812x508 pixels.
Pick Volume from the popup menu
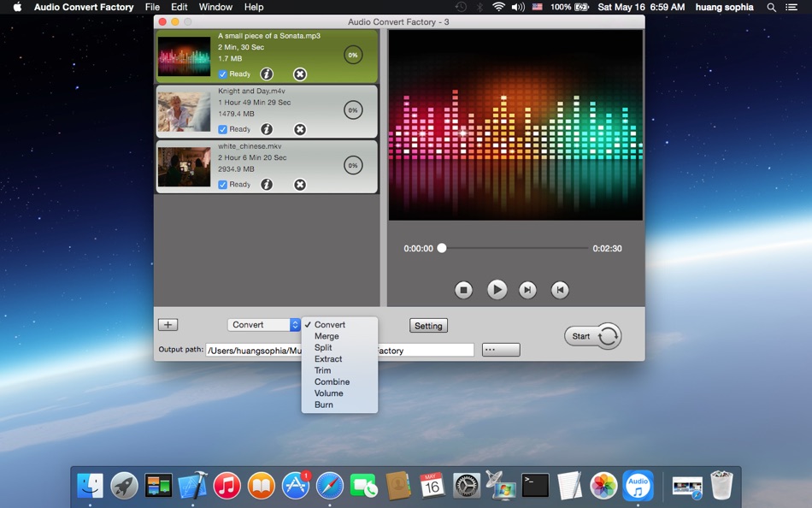[339, 393]
